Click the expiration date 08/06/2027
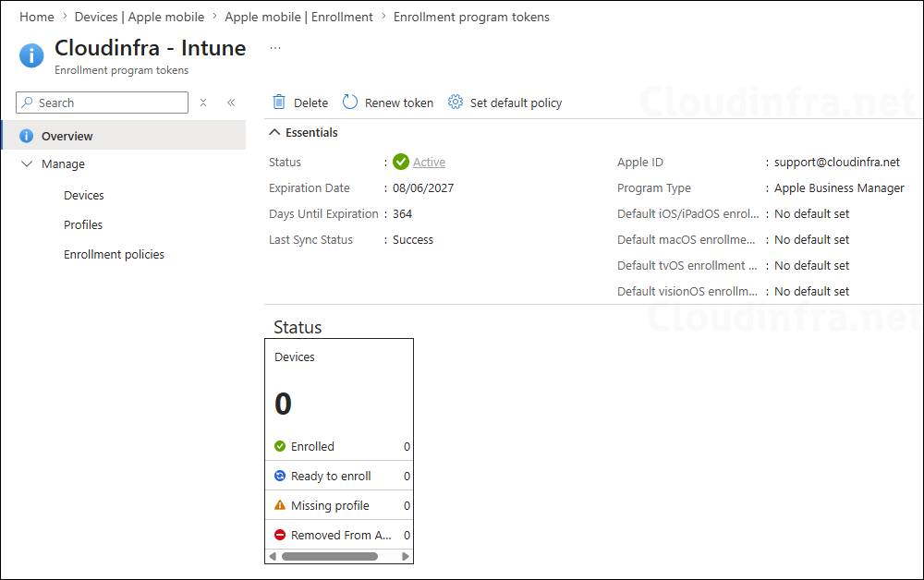Screen dimensions: 924x580 coord(423,187)
